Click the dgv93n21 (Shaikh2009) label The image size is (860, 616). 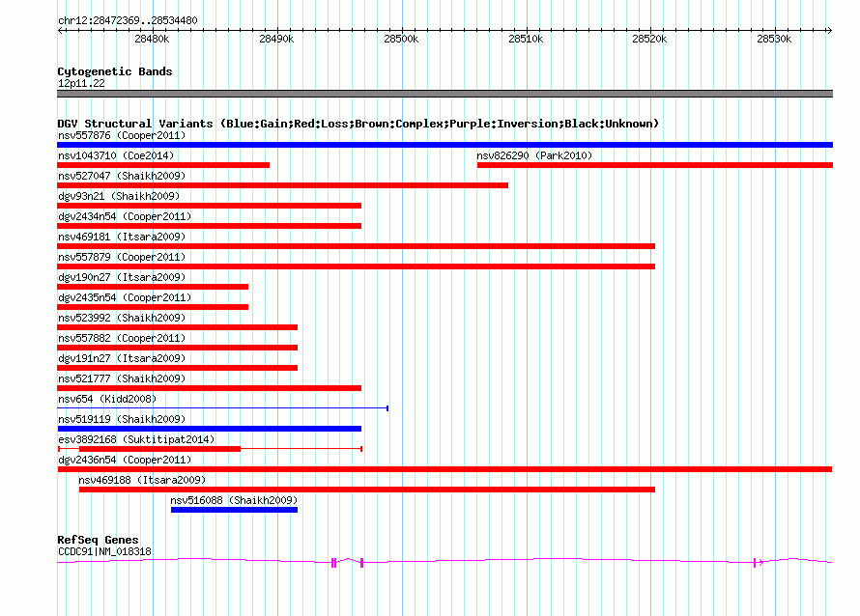tap(119, 196)
